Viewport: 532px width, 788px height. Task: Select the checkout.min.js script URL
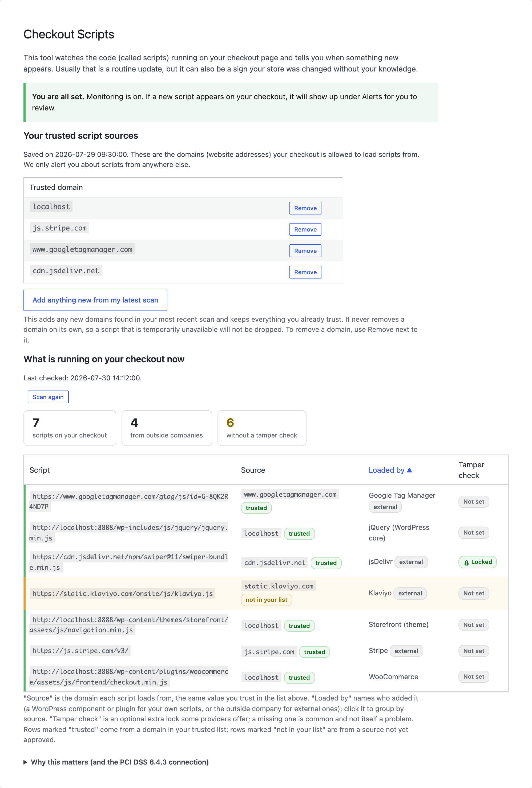(x=128, y=677)
